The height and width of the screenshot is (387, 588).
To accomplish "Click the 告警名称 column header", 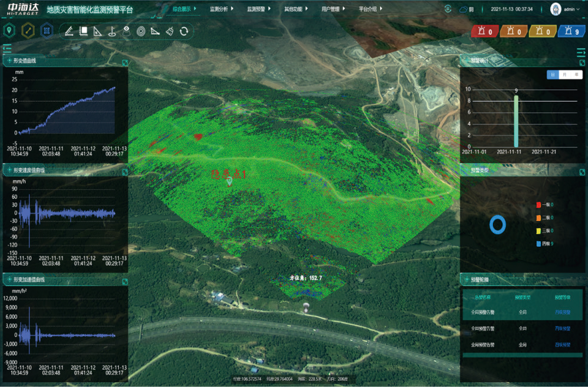I will click(483, 298).
